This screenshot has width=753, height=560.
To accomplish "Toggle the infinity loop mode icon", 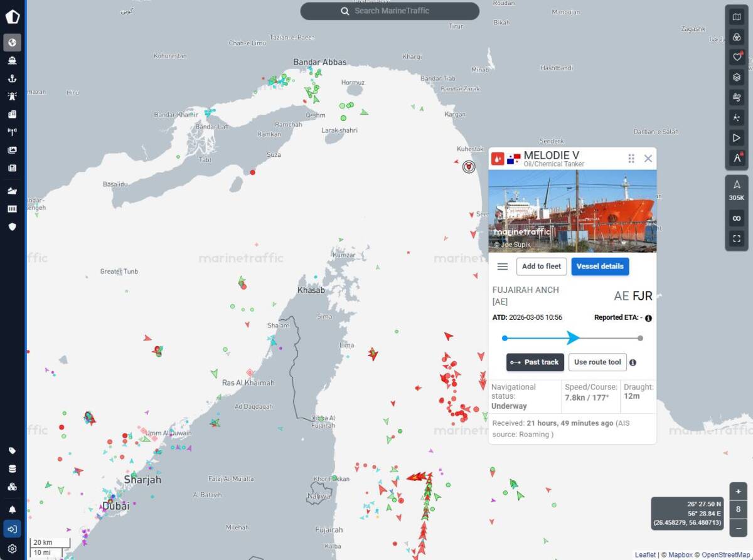I will pos(737,218).
